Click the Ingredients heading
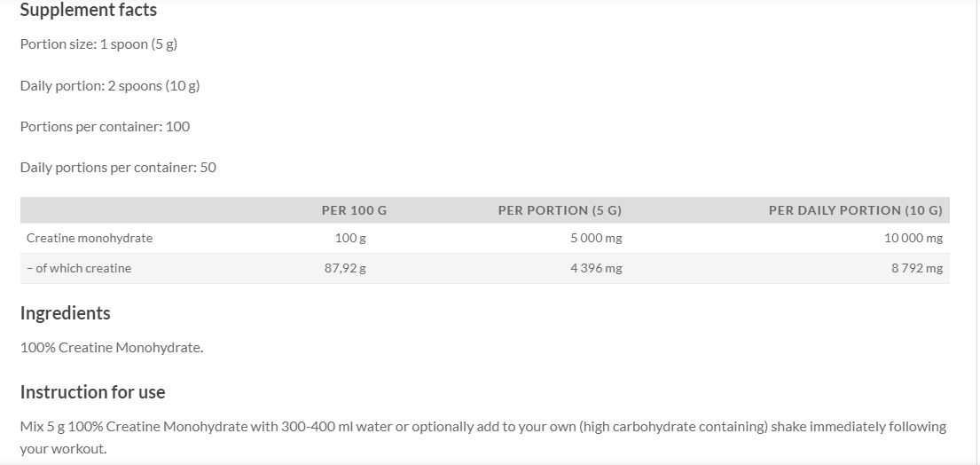This screenshot has height=465, width=980. 66,313
